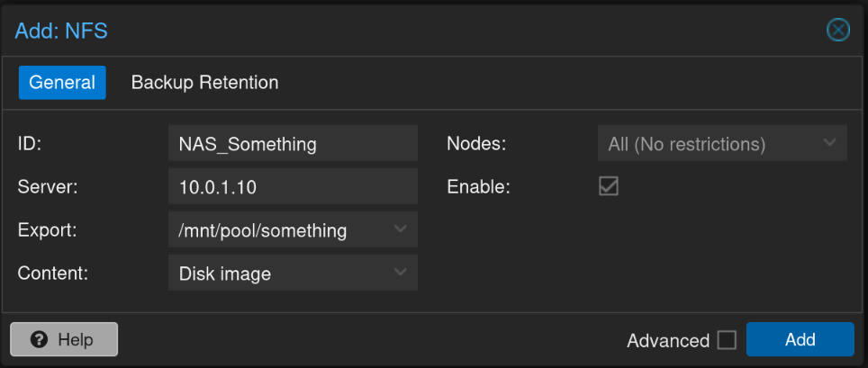Click the Enable label text

click(x=478, y=187)
